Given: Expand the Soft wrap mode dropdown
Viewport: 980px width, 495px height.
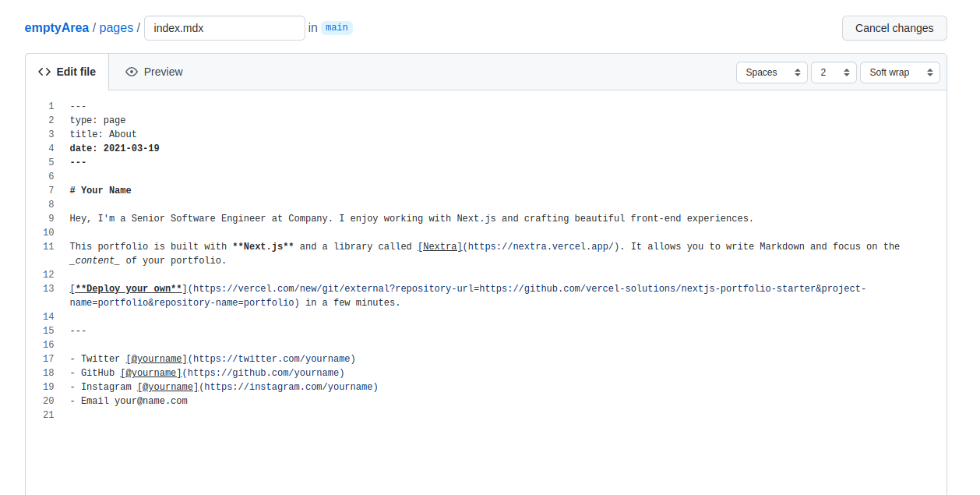Looking at the screenshot, I should (899, 72).
